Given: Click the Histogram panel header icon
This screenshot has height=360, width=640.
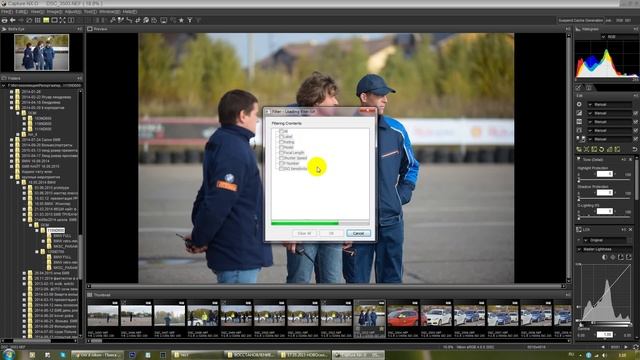Looking at the screenshot, I should click(578, 29).
